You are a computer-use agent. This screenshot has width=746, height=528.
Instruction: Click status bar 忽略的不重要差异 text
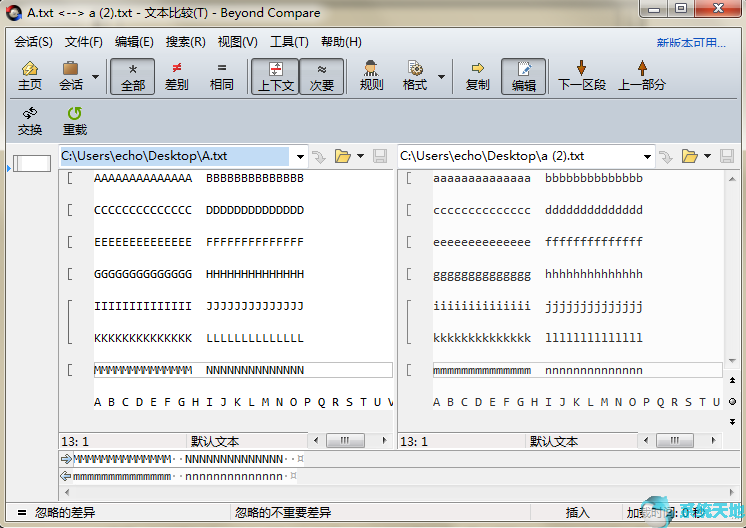pyautogui.click(x=283, y=513)
